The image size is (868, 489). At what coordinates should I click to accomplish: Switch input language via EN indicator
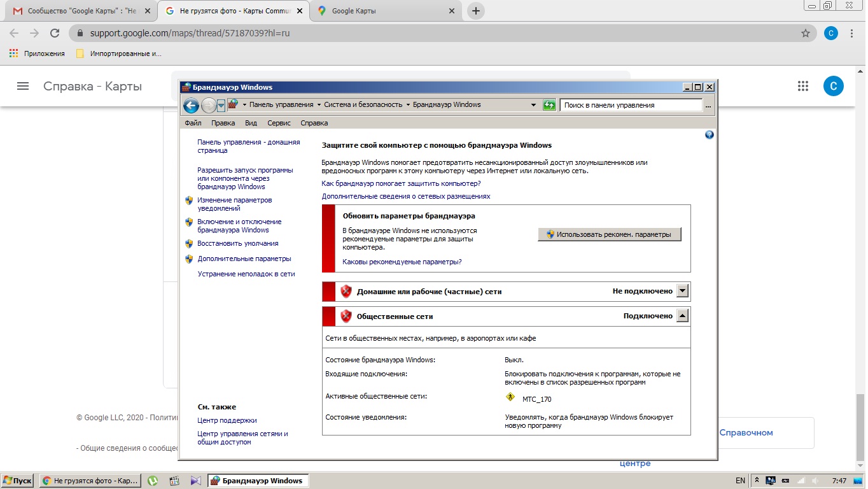tap(740, 481)
